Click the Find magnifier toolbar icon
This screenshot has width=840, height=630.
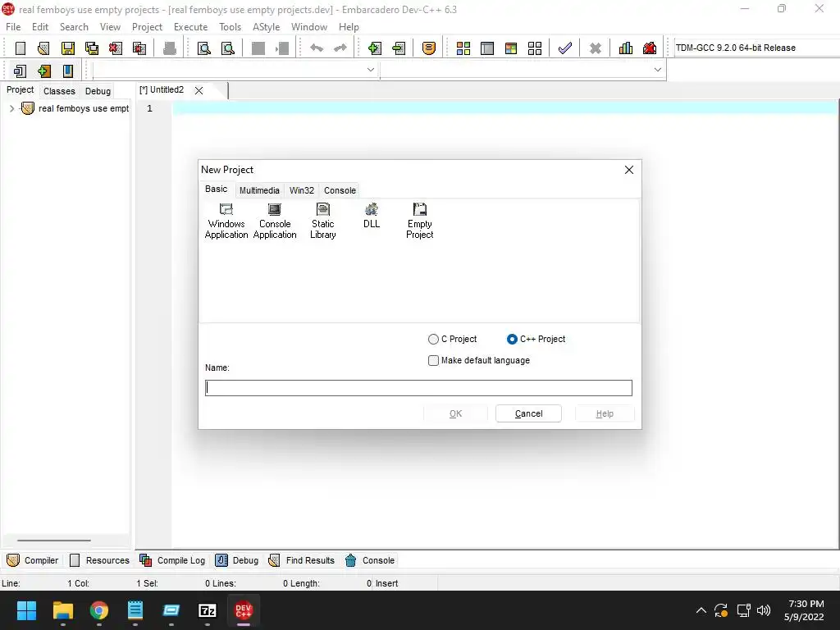click(x=204, y=48)
